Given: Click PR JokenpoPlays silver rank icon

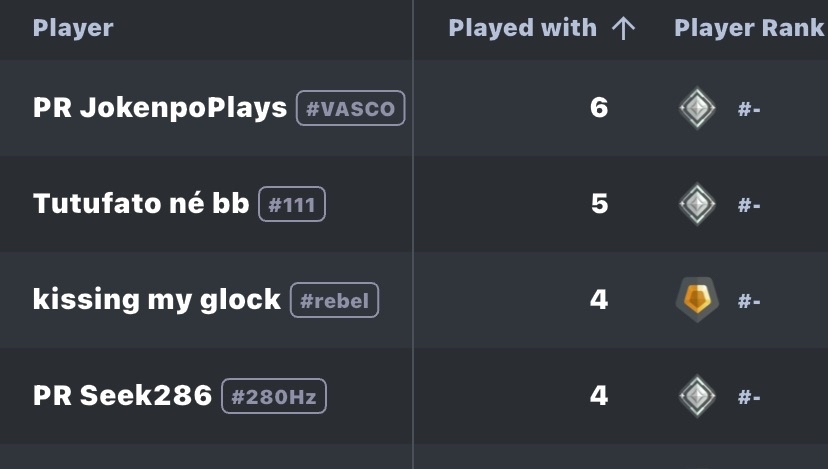Looking at the screenshot, I should [697, 108].
